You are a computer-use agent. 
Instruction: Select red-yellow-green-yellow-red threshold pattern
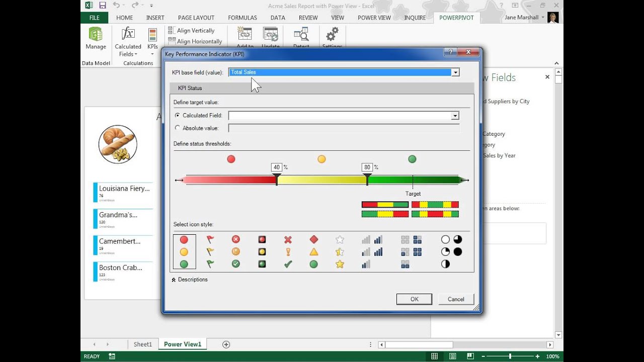pyautogui.click(x=435, y=205)
